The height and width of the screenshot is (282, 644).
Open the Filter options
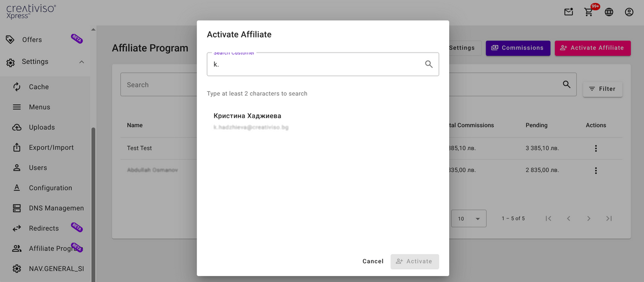click(x=602, y=89)
